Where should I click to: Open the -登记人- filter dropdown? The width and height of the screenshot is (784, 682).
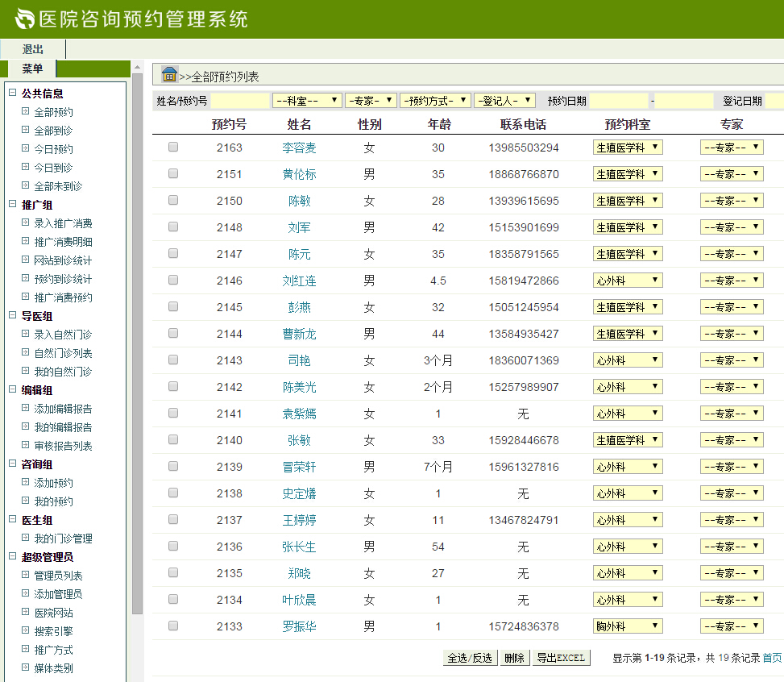504,101
